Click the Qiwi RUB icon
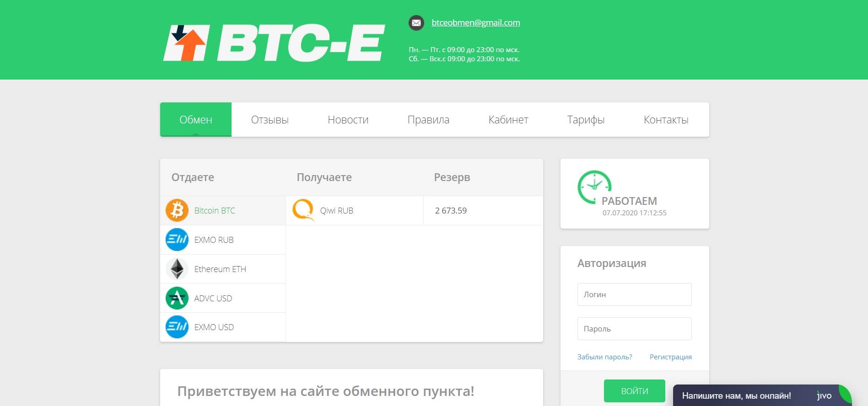The height and width of the screenshot is (406, 868). coord(303,210)
